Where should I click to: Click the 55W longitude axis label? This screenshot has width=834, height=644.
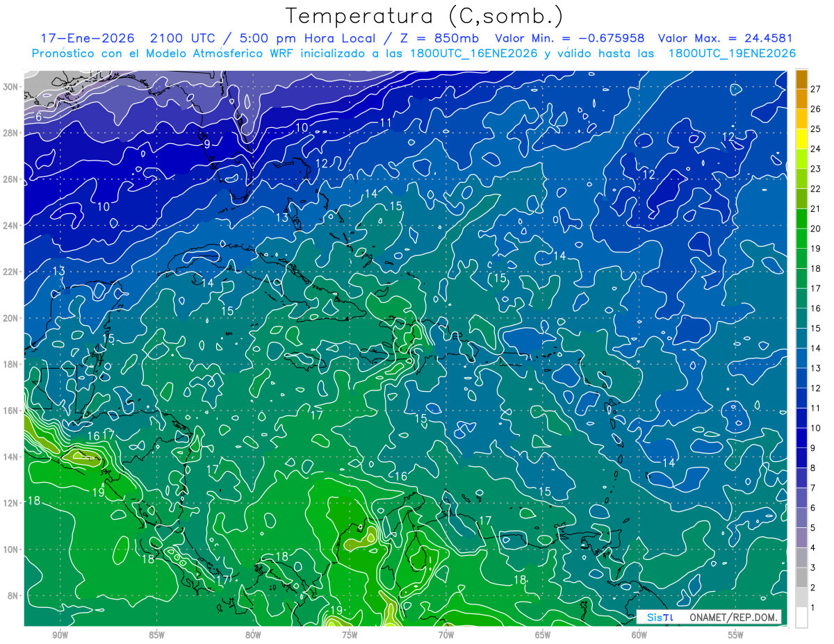click(736, 635)
